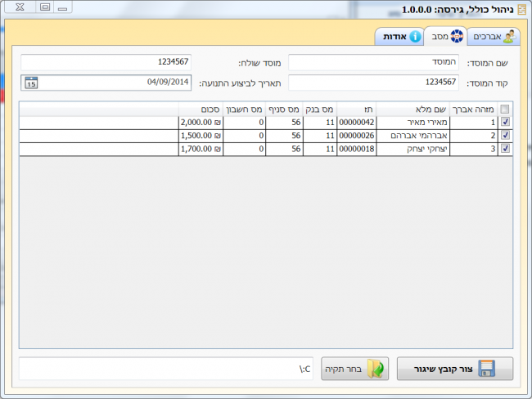Open the אברכים tab

[x=494, y=37]
